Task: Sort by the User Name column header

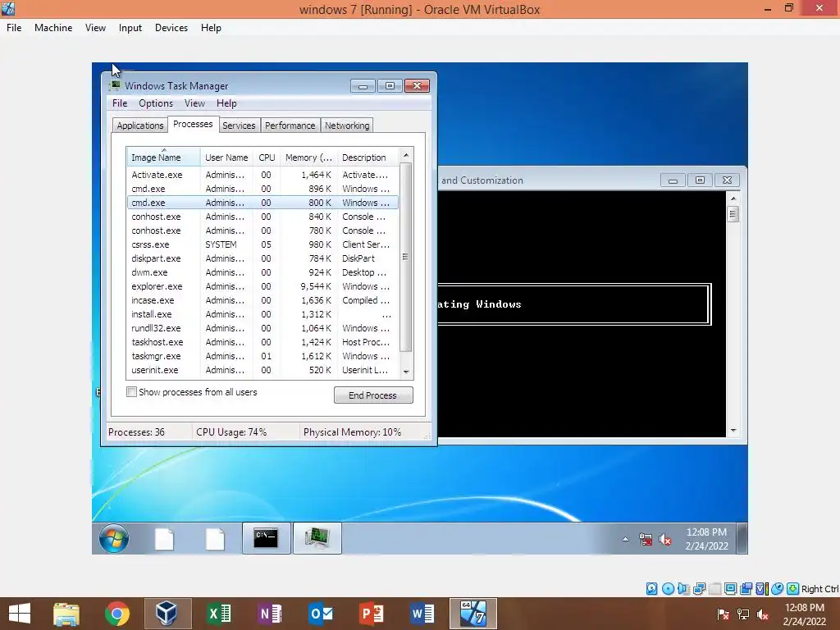Action: pyautogui.click(x=226, y=157)
